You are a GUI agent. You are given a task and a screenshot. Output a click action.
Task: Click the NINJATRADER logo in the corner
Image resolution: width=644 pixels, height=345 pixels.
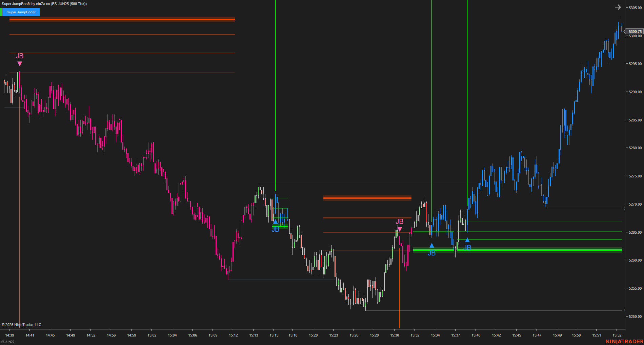point(624,341)
